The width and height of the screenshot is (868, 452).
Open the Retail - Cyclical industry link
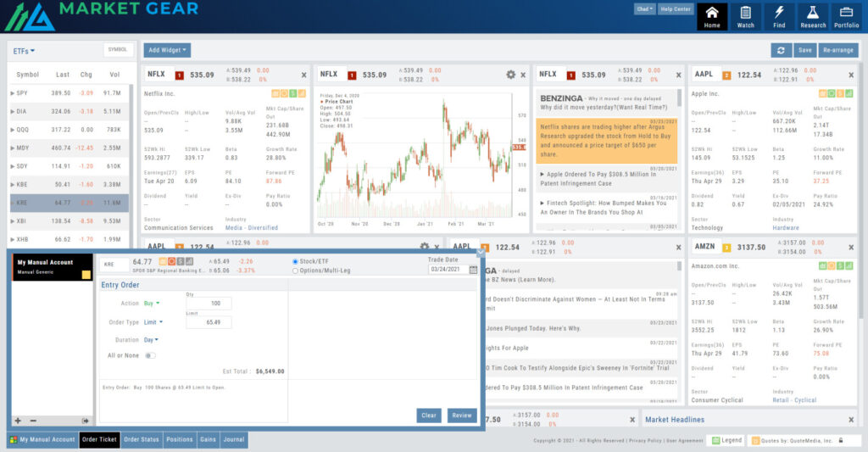794,400
